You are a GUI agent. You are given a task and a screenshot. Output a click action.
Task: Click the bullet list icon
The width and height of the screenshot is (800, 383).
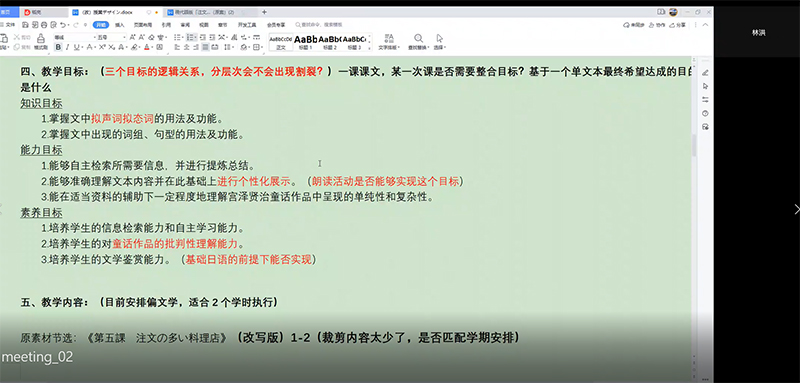click(x=178, y=37)
